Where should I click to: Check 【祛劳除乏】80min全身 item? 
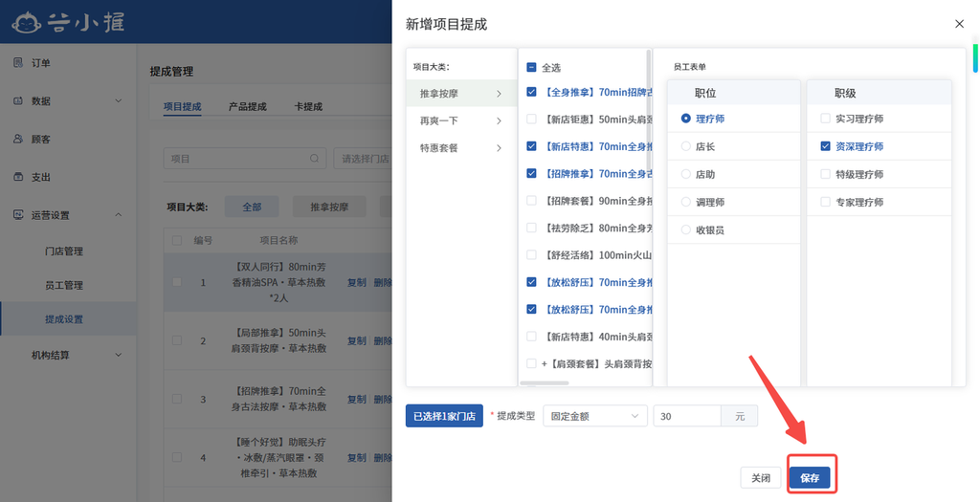[531, 228]
